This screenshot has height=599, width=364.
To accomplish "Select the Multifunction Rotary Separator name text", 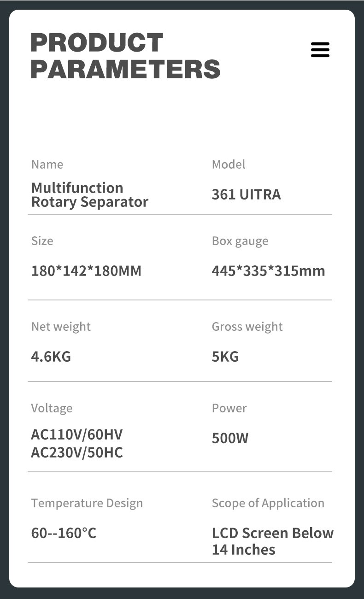I will [90, 195].
